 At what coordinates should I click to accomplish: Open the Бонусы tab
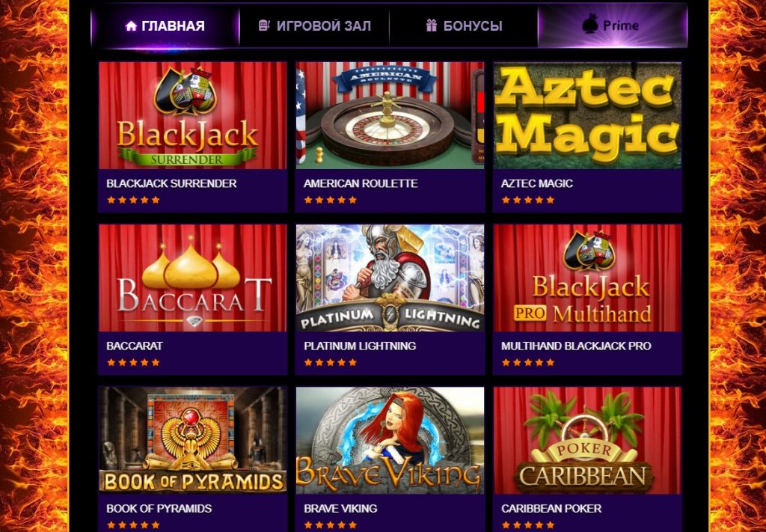coord(464,26)
